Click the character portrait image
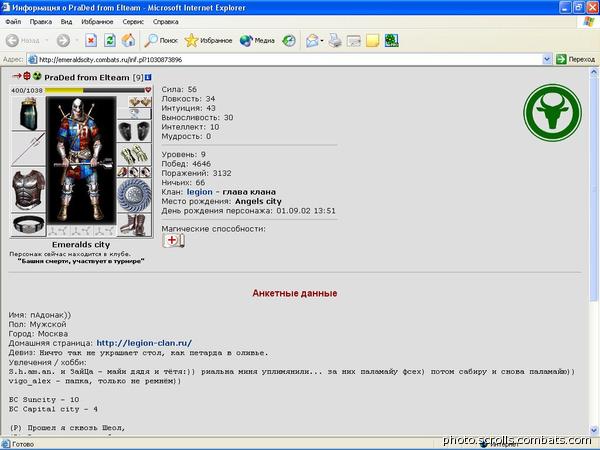 [x=81, y=160]
